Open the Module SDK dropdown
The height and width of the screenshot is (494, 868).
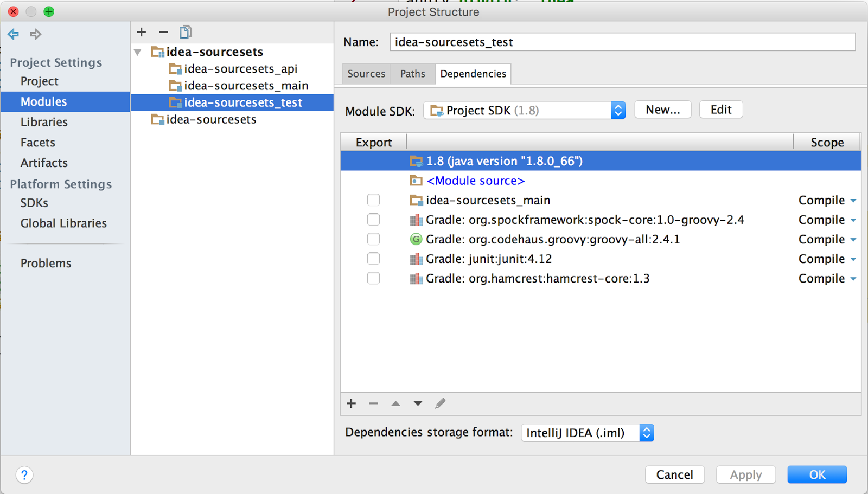click(618, 110)
